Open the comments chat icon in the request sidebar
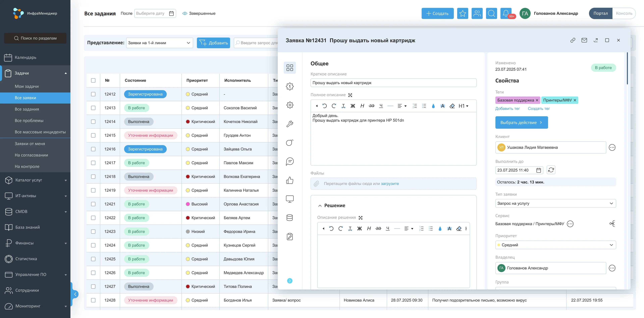Image resolution: width=644 pixels, height=318 pixels. 289,161
